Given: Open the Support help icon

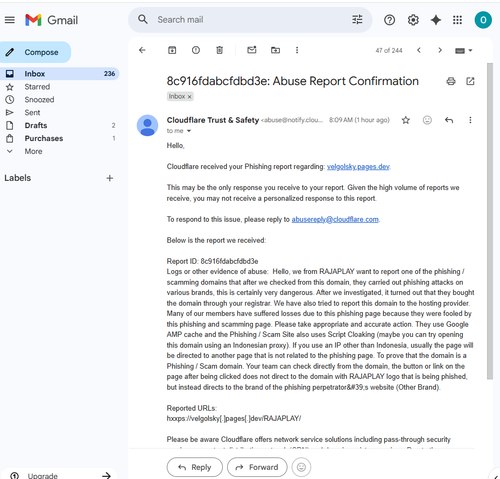Looking at the screenshot, I should 389,20.
